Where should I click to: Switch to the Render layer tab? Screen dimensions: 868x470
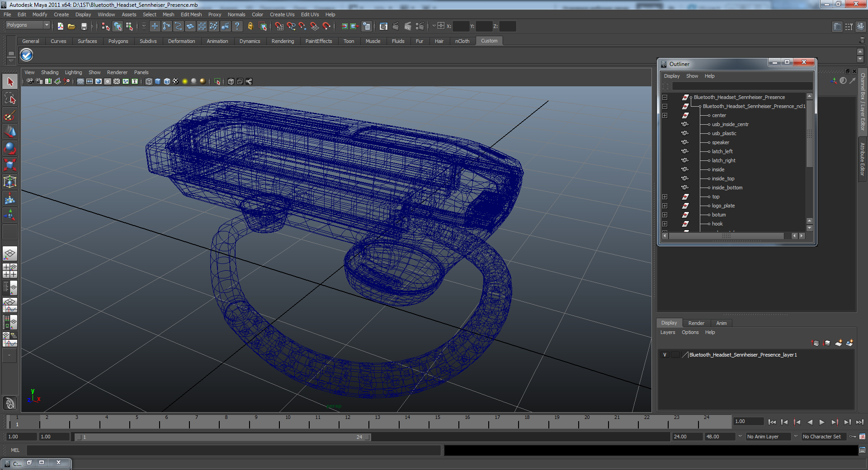coord(696,323)
